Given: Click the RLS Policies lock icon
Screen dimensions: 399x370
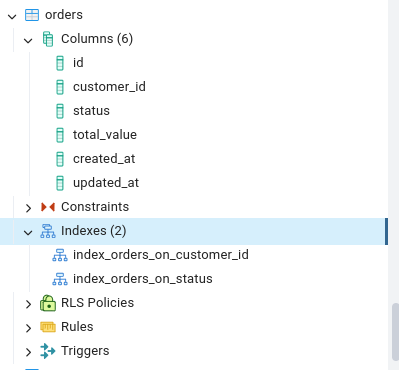Looking at the screenshot, I should (48, 303).
